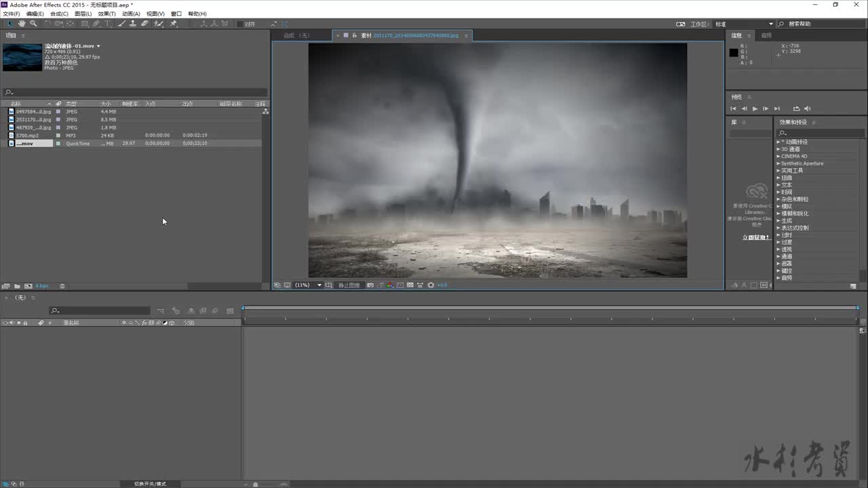Viewport: 868px width, 488px height.
Task: Select the Pen tool
Action: pyautogui.click(x=96, y=24)
